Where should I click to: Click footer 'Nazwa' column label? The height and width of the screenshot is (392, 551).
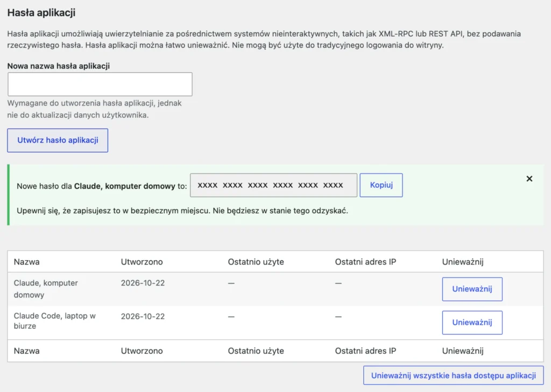(x=27, y=351)
